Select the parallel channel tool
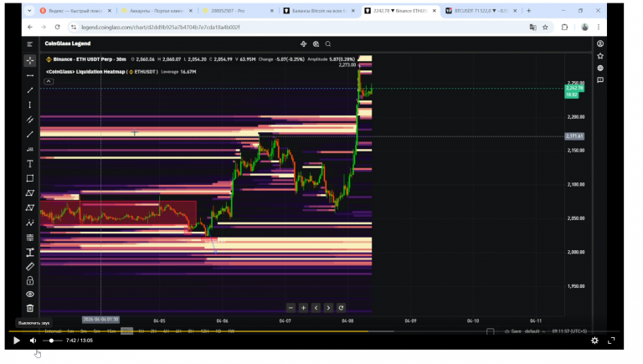Image resolution: width=643 pixels, height=364 pixels. (30, 120)
